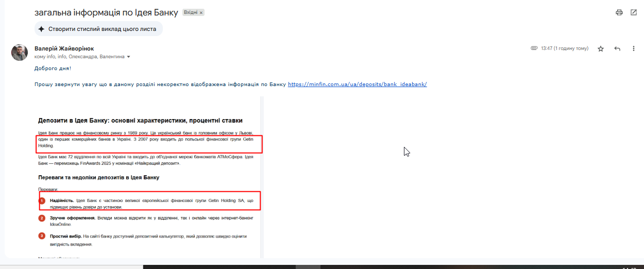This screenshot has height=269, width=644.
Task: Click sender name Валерій Жайворінок
Action: 64,48
